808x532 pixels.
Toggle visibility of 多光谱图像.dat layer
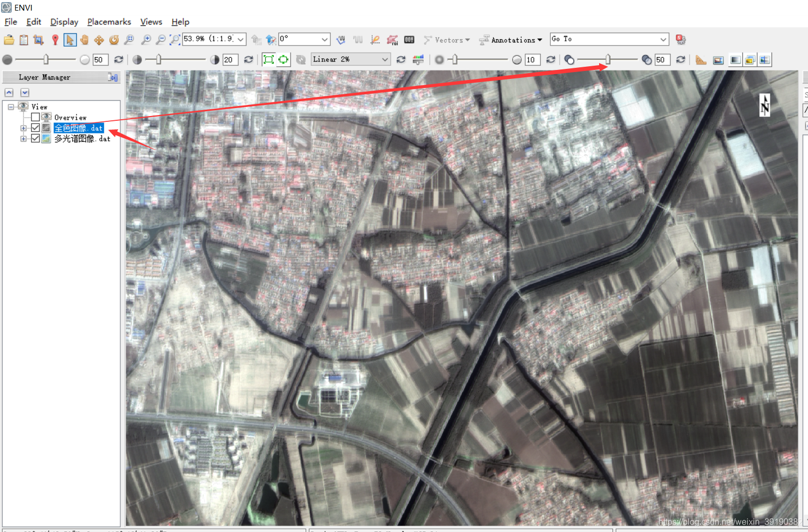[36, 138]
